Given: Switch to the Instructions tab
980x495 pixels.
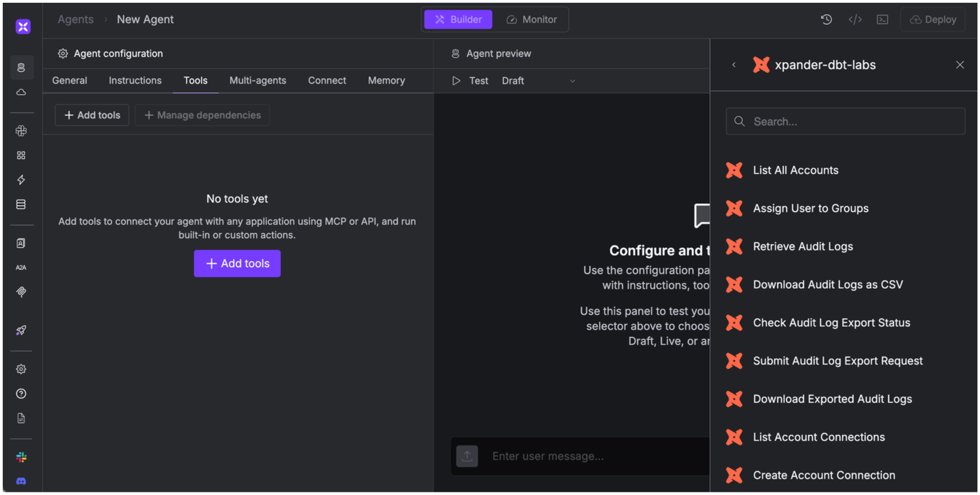Looking at the screenshot, I should coord(135,80).
